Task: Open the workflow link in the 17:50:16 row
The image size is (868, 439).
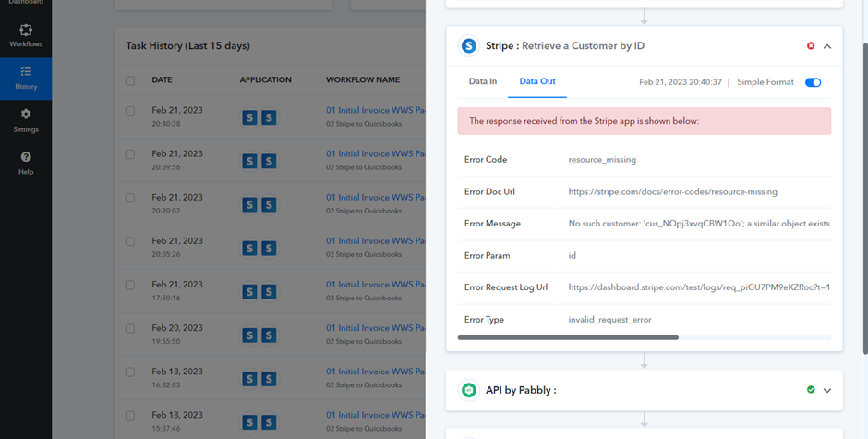Action: coord(375,285)
